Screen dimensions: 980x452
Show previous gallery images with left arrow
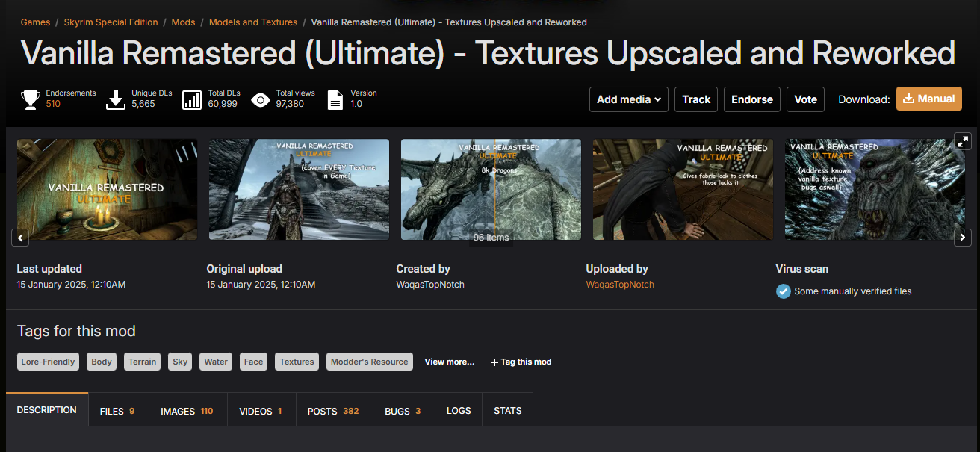[x=20, y=238]
